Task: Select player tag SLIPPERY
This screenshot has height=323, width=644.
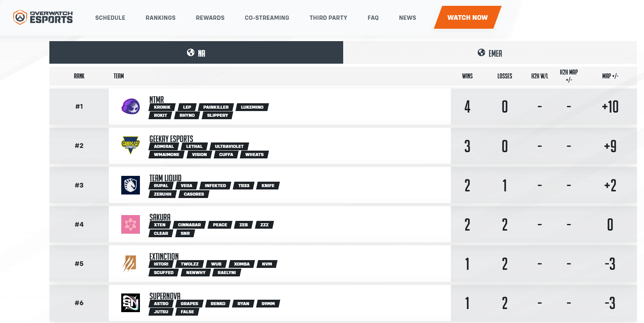Action: pyautogui.click(x=217, y=115)
